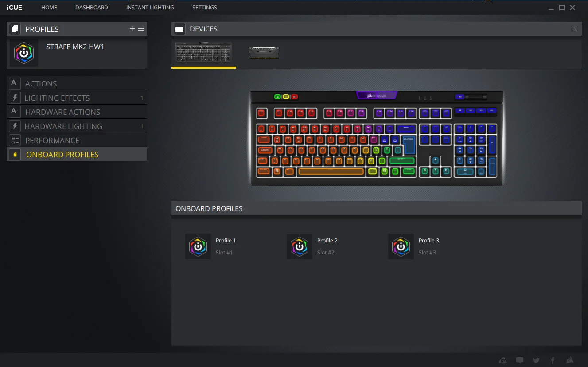The image size is (588, 367).
Task: Select the Escape key on the keyboard image
Action: [x=262, y=113]
